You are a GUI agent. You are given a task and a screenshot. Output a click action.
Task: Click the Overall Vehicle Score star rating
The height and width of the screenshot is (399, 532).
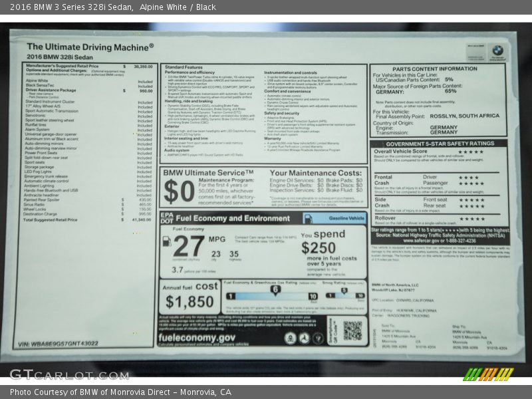coord(471,152)
